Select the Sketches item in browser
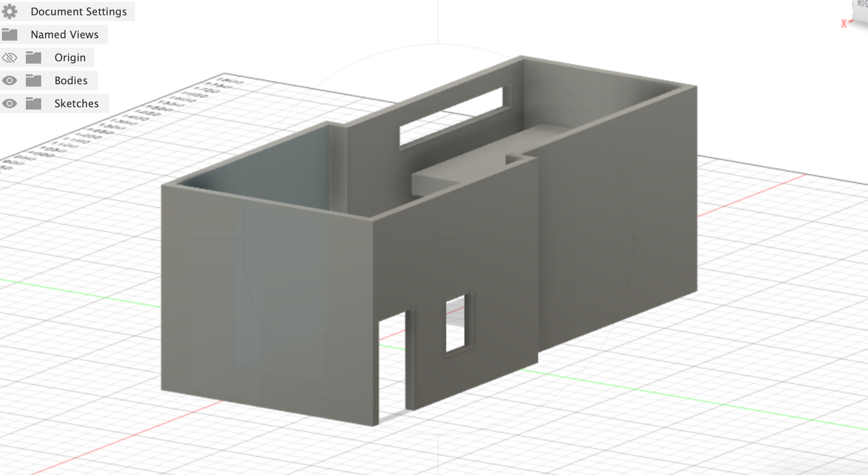868x475 pixels. coord(76,103)
